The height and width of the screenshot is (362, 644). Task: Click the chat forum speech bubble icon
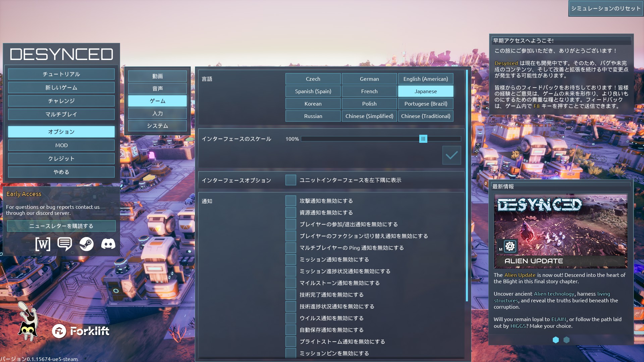pos(64,244)
